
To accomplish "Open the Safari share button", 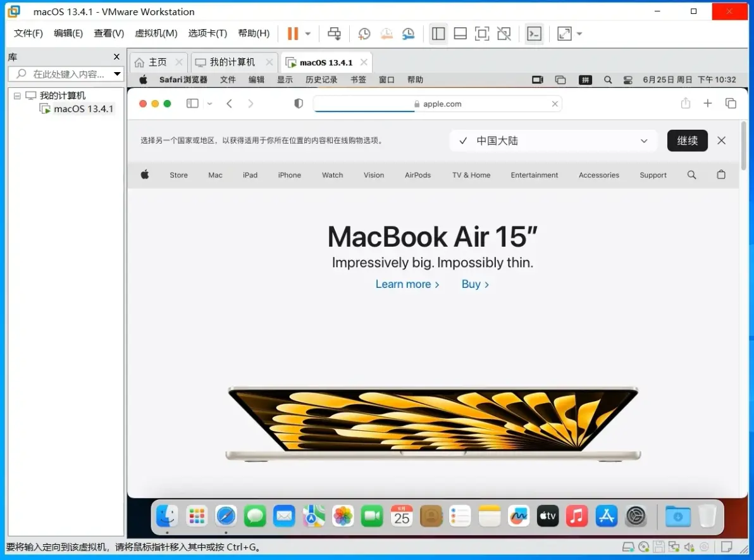I will click(x=686, y=103).
